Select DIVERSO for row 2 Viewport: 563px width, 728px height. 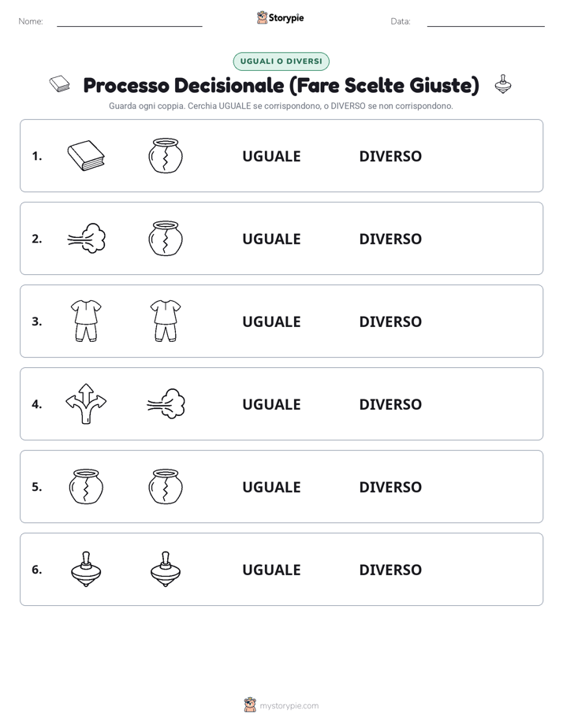(390, 239)
